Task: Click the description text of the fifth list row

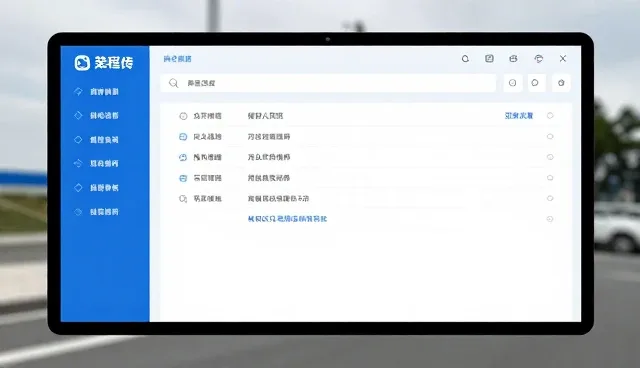Action: tap(278, 199)
